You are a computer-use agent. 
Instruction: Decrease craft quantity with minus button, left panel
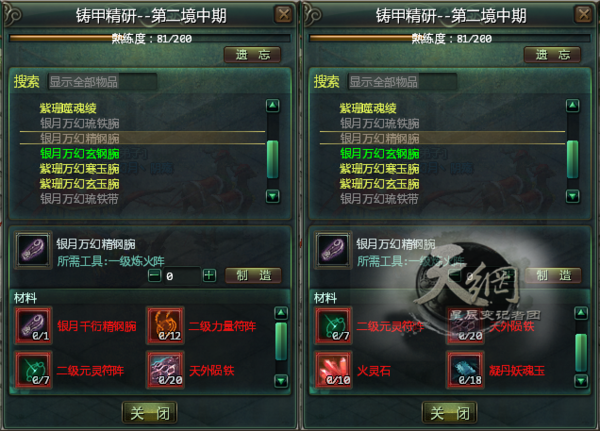[154, 275]
